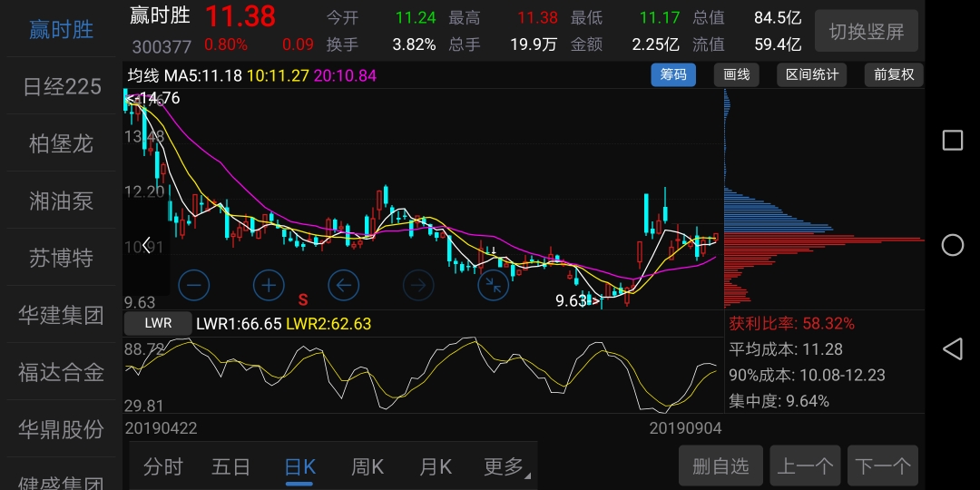Select 柏堡龙 in watchlist sidebar
980x490 pixels.
(62, 143)
